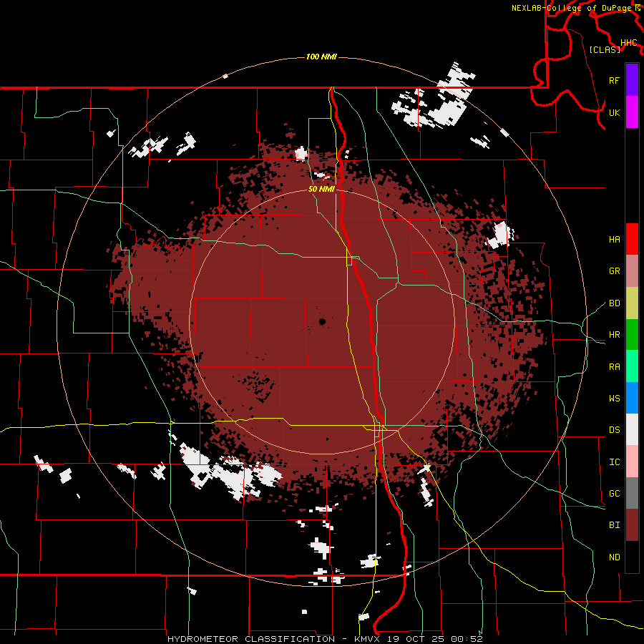Click the 'WS' legend label
Image resolution: width=644 pixels, height=644 pixels.
pos(614,399)
